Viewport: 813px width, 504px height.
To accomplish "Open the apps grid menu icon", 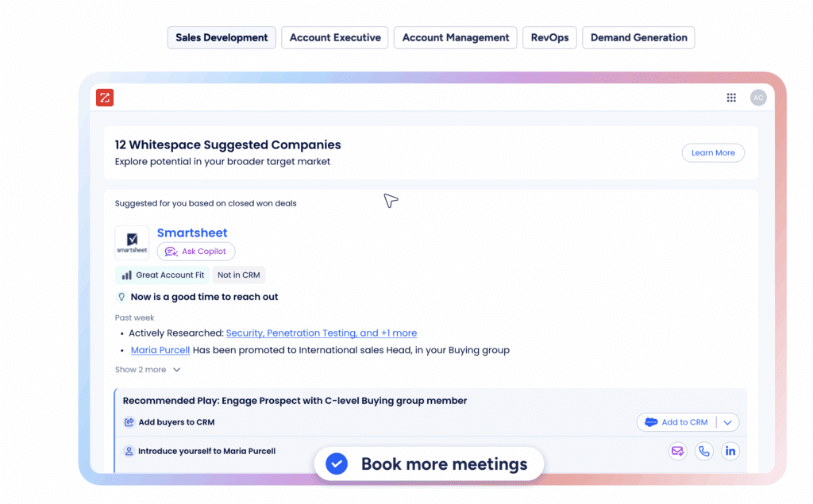I will coord(731,98).
